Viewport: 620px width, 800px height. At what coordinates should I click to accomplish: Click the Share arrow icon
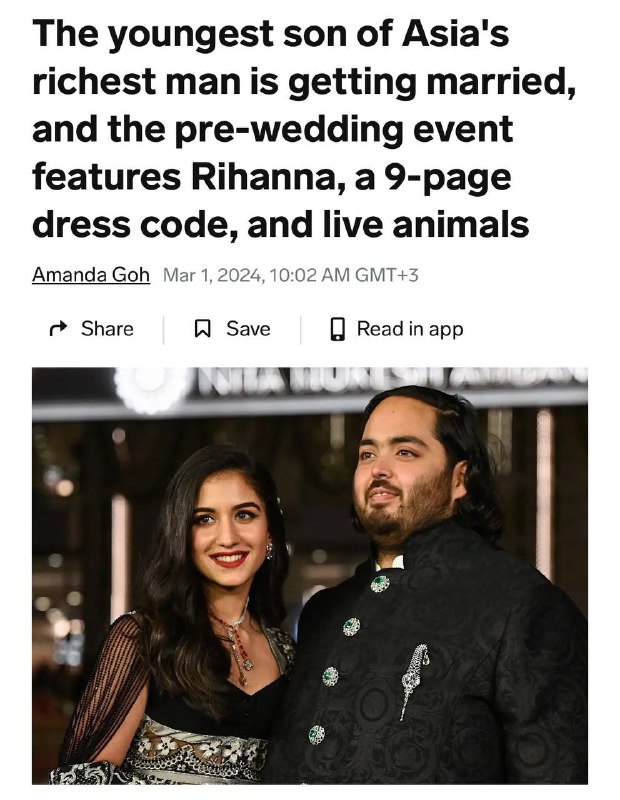click(x=58, y=329)
